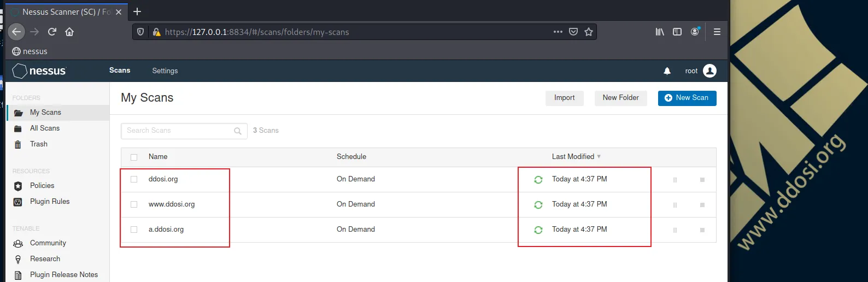Click the notifications bell icon
868x282 pixels.
tap(667, 71)
